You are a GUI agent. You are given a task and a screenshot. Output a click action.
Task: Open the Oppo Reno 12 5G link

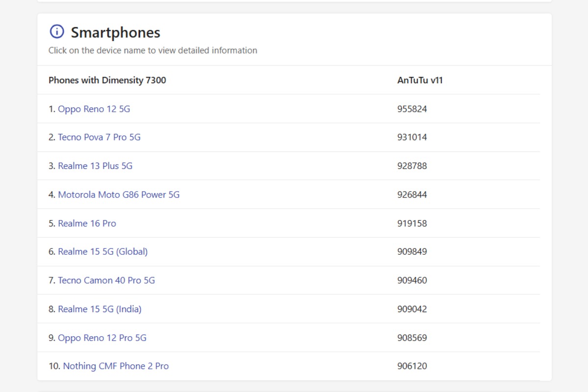94,109
